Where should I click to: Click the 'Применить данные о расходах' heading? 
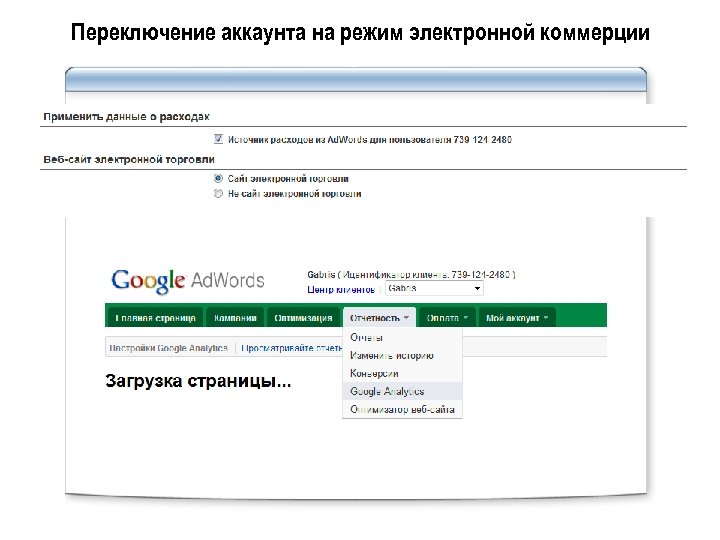pos(126,117)
